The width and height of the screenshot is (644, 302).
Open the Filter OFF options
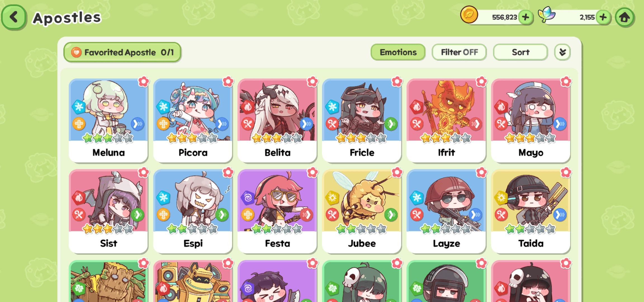459,52
